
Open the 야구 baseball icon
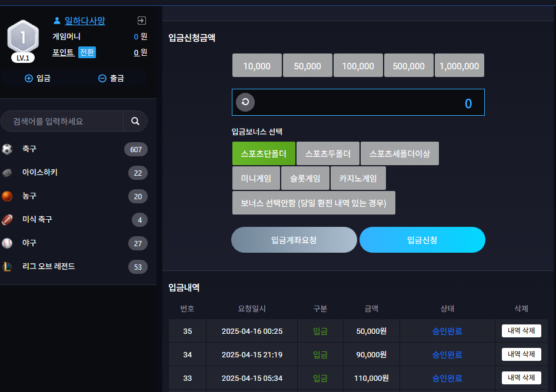coord(7,243)
